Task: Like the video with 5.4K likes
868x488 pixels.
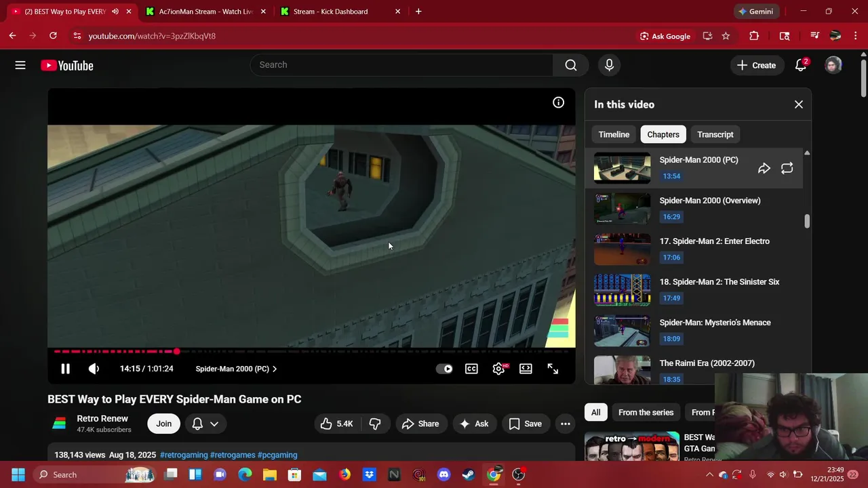Action: click(337, 424)
